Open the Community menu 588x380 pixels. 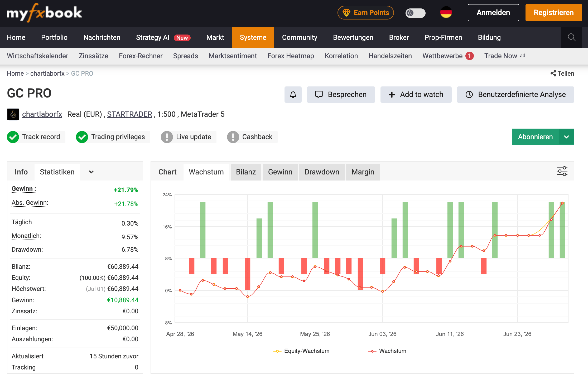click(x=300, y=37)
